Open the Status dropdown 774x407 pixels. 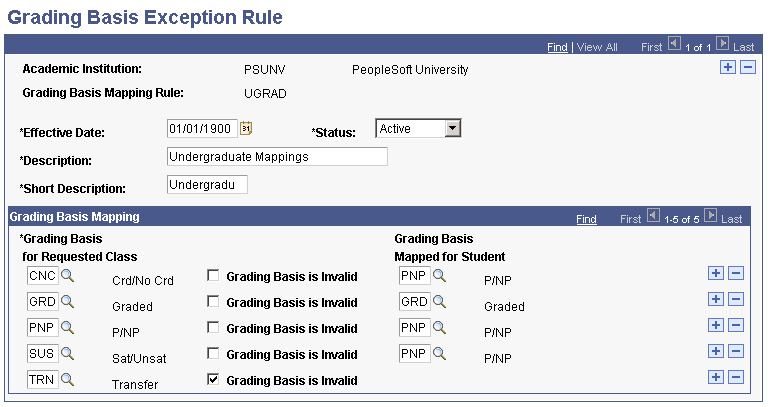452,128
